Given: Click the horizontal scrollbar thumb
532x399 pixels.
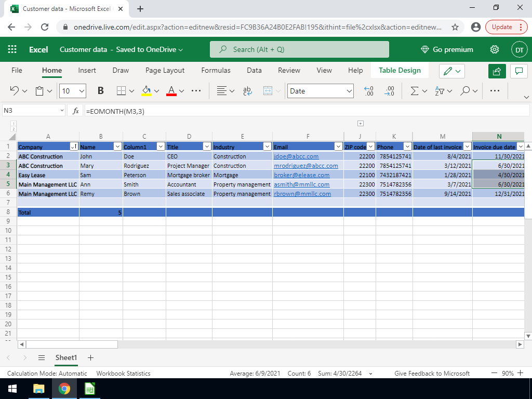Looking at the screenshot, I should point(72,344).
